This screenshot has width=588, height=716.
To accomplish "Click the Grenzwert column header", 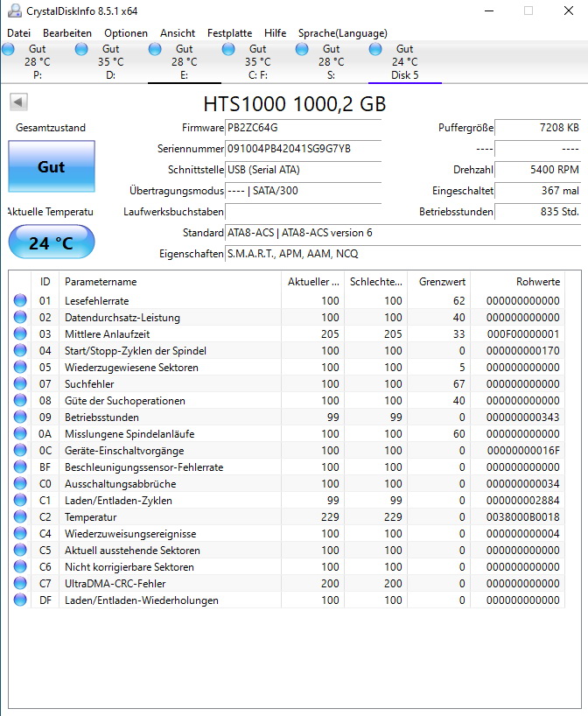I will coord(438,281).
